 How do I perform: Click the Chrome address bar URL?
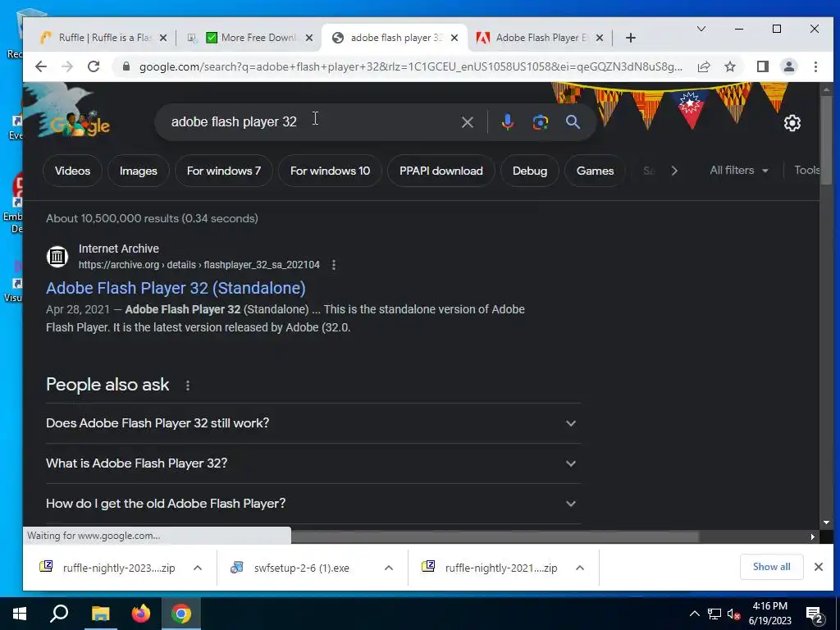[x=410, y=67]
